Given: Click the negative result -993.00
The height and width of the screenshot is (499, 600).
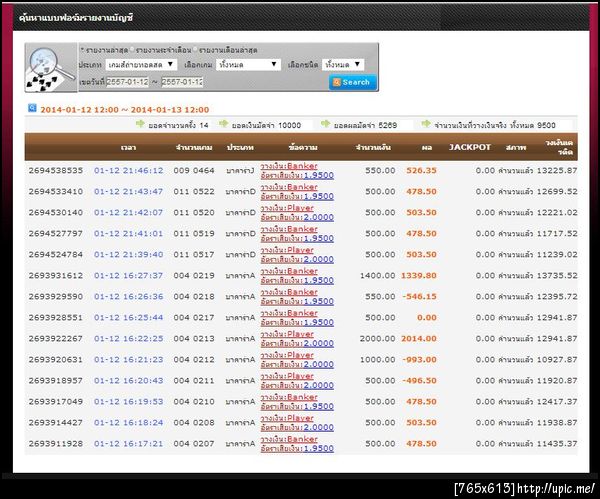Looking at the screenshot, I should click(419, 360).
